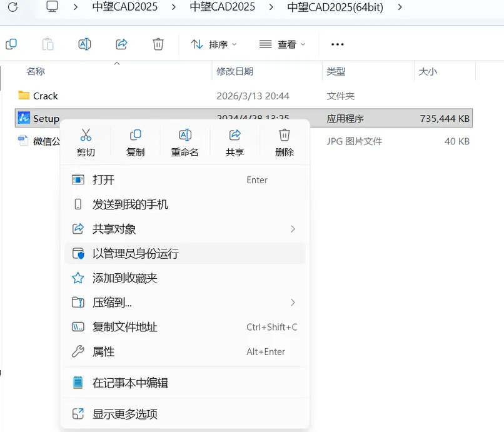Click the toolbar share icon
504x432 pixels.
pyautogui.click(x=121, y=44)
